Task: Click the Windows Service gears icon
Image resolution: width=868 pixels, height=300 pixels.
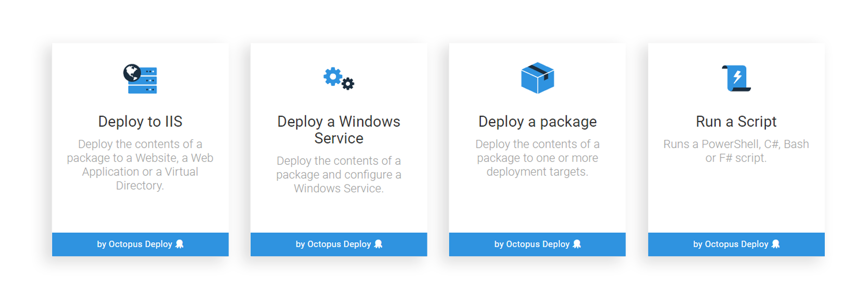Action: coord(339,79)
